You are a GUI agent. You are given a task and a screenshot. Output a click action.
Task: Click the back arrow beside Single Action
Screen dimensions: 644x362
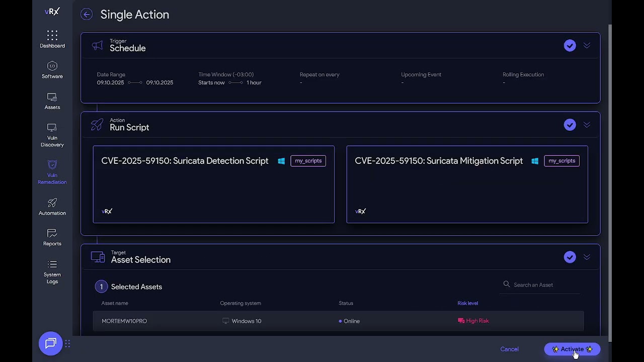point(87,15)
